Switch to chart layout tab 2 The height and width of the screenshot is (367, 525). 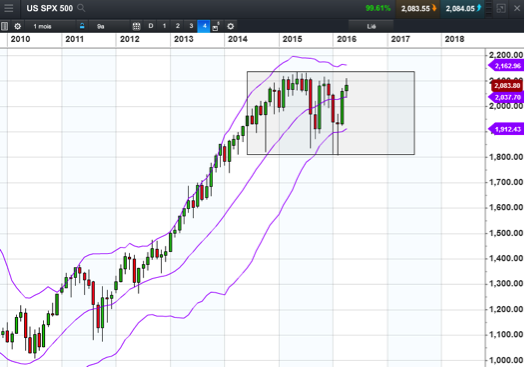(177, 26)
